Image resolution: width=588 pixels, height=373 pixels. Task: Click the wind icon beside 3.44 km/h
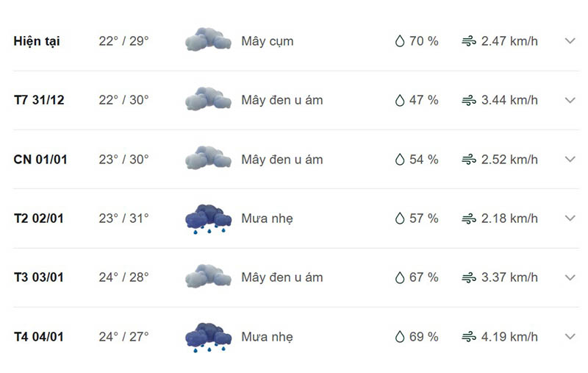coord(469,100)
